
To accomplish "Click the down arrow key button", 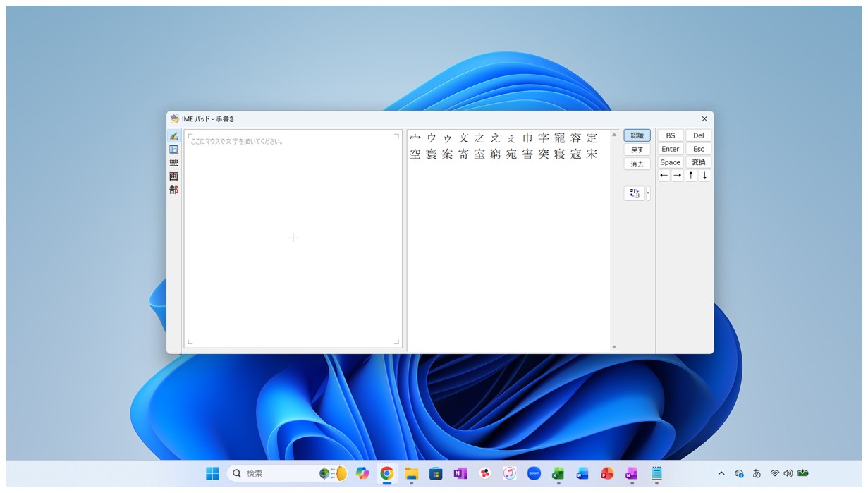I will pos(705,176).
